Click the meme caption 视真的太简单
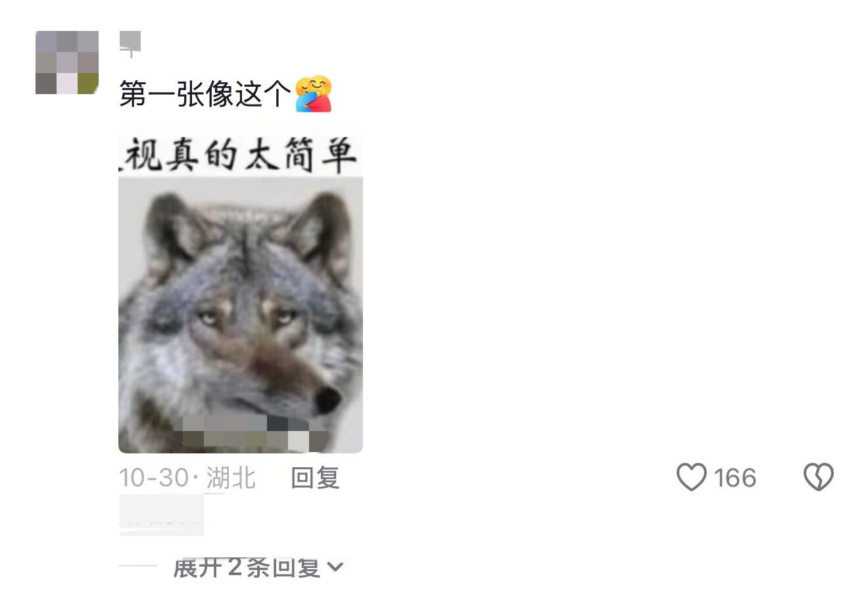 pyautogui.click(x=241, y=154)
